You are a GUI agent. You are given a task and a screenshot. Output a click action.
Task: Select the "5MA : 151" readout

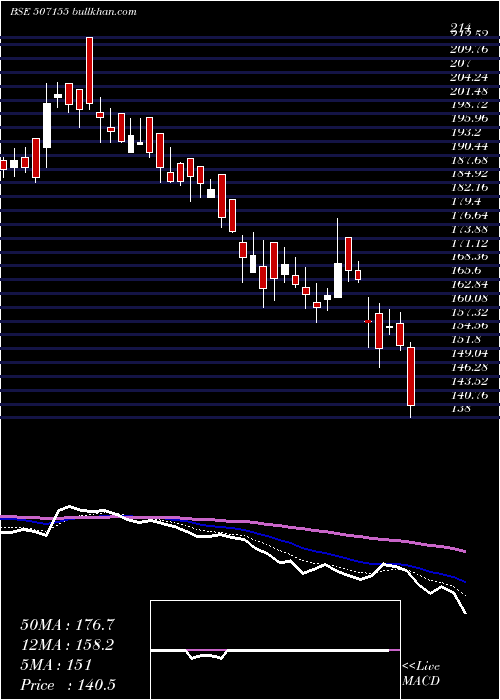coord(56,664)
